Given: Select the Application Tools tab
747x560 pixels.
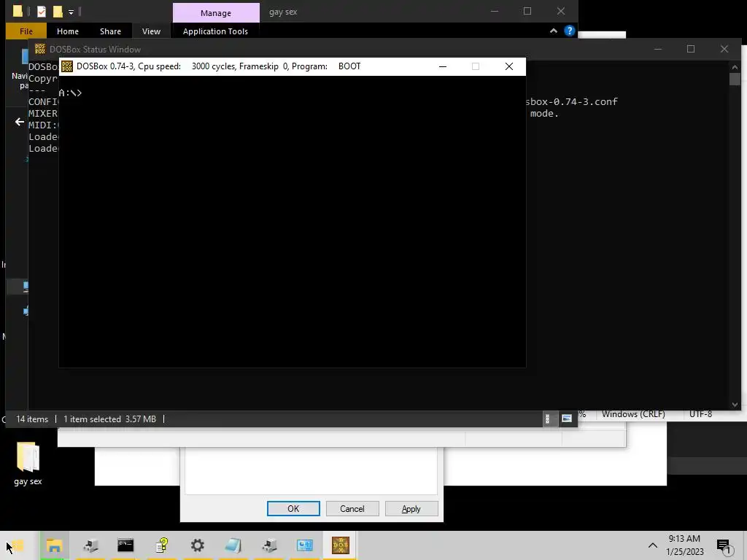Looking at the screenshot, I should [215, 31].
